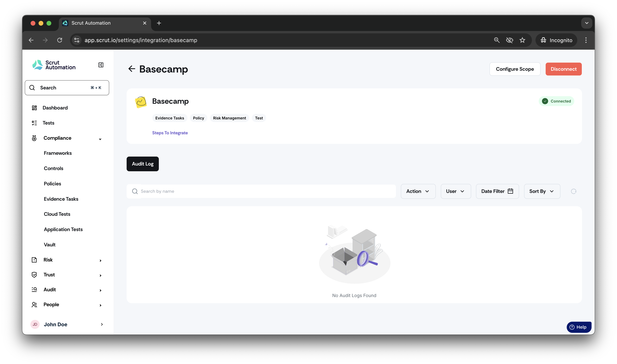Open the Steps To Integrate link

pos(170,133)
